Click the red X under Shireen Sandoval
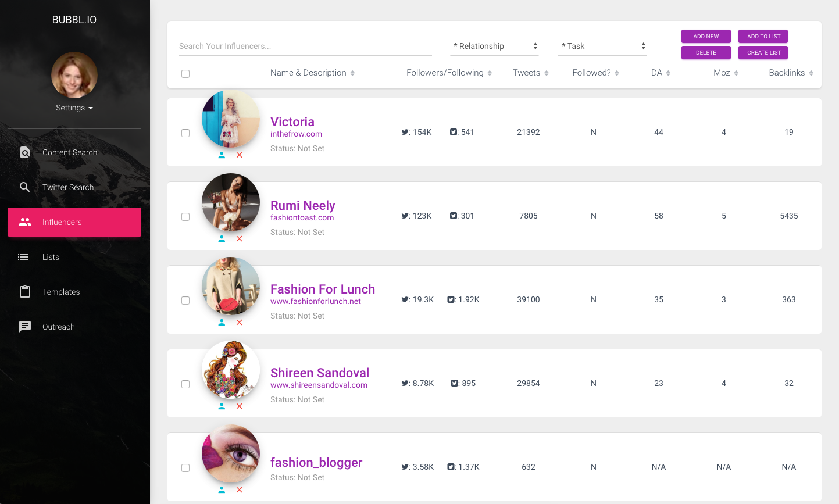This screenshot has height=504, width=839. pyautogui.click(x=240, y=406)
